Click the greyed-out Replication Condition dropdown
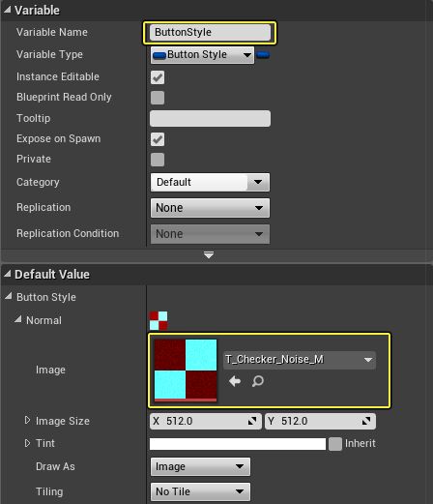The height and width of the screenshot is (504, 433). (x=210, y=234)
